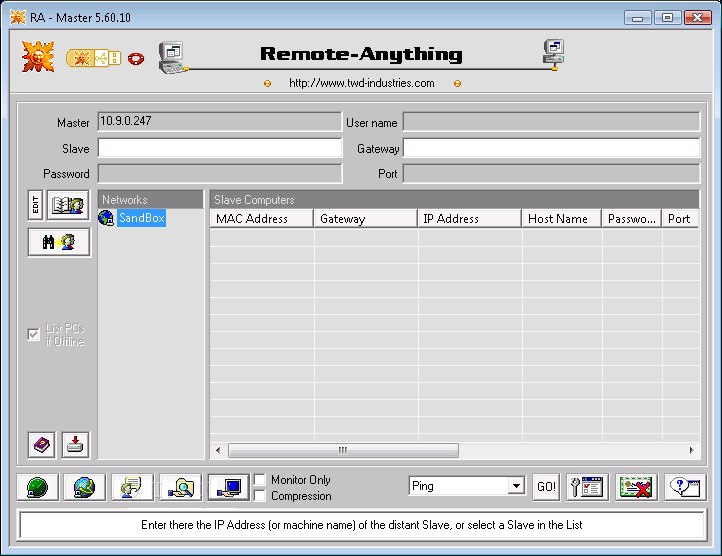Viewport: 722px width, 556px height.
Task: Click the SandBox network globe icon
Action: tap(106, 218)
